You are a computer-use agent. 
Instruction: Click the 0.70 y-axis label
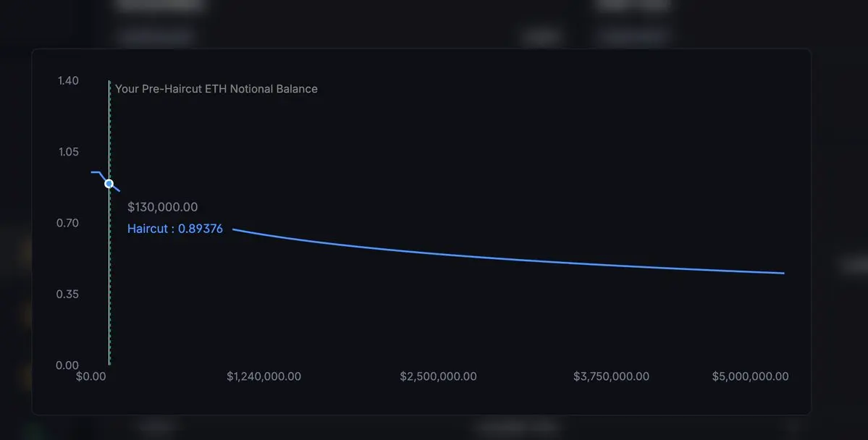[x=67, y=223]
